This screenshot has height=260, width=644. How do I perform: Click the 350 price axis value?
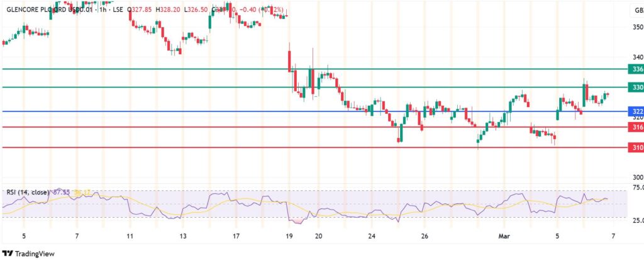636,27
